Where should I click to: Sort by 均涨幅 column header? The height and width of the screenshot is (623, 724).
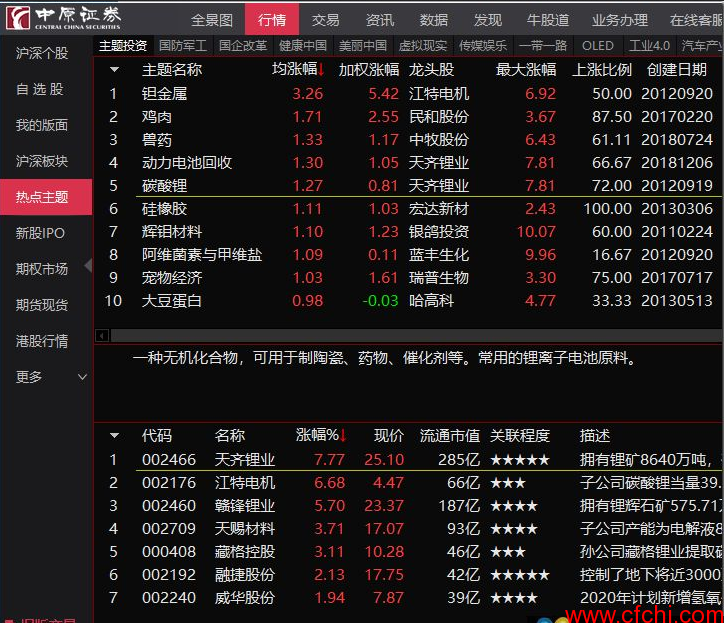[298, 69]
